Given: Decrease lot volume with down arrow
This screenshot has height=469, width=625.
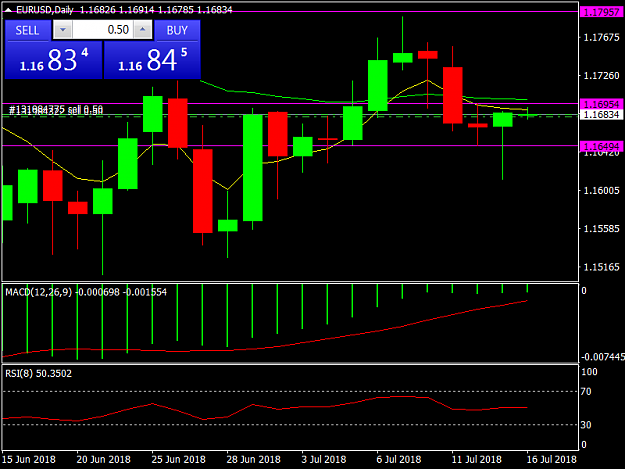Looking at the screenshot, I should [63, 30].
